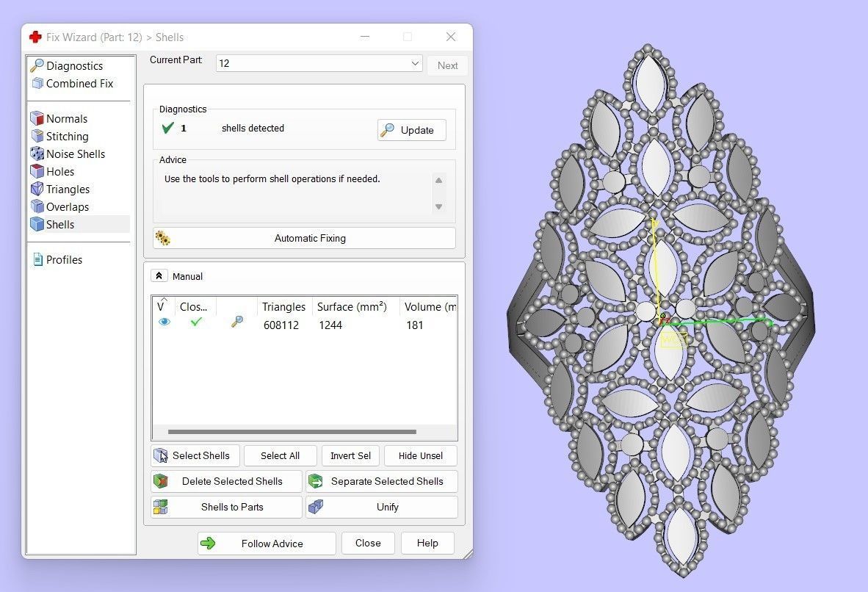Click the Noise Shells icon

click(37, 154)
